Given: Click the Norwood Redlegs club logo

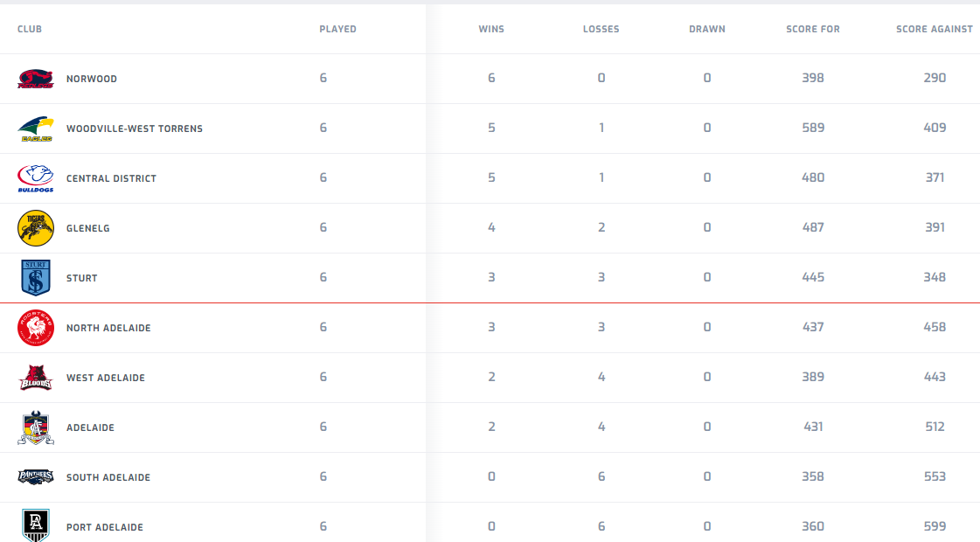Looking at the screenshot, I should 36,79.
